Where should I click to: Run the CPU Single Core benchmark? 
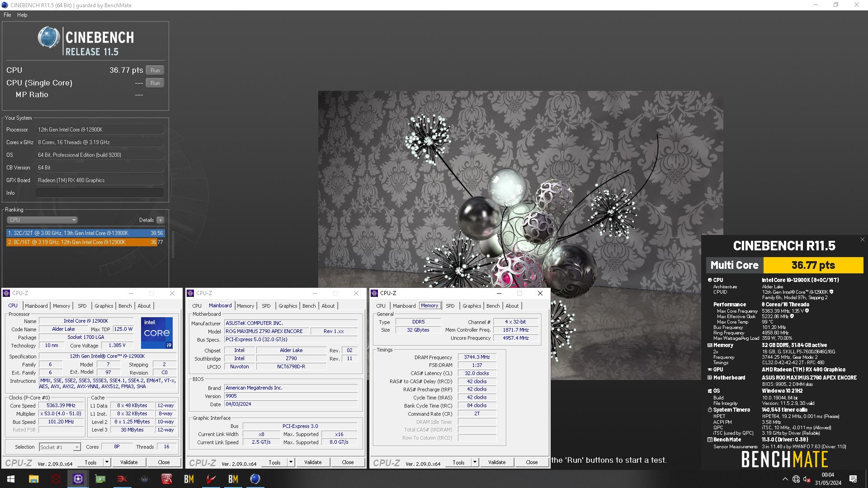pos(155,83)
